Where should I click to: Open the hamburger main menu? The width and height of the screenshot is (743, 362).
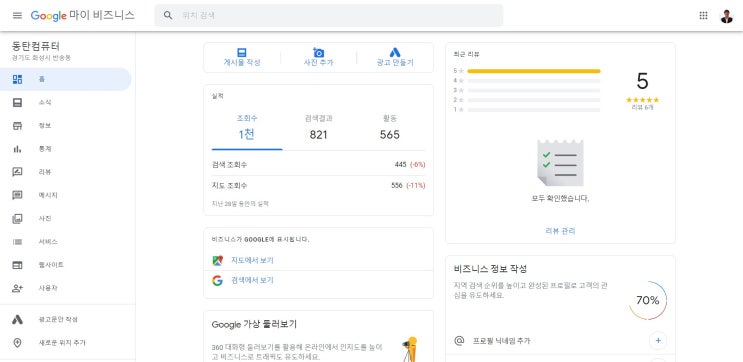pos(18,15)
